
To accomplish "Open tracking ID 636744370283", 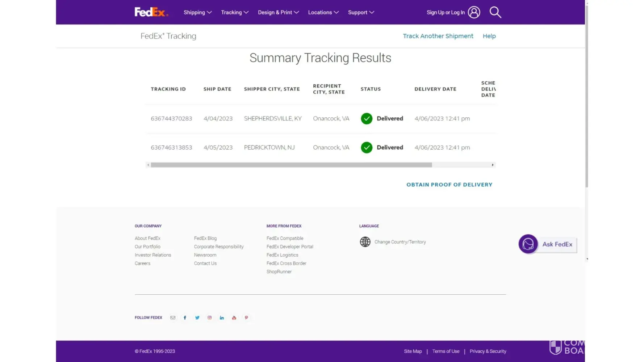I will tap(171, 119).
